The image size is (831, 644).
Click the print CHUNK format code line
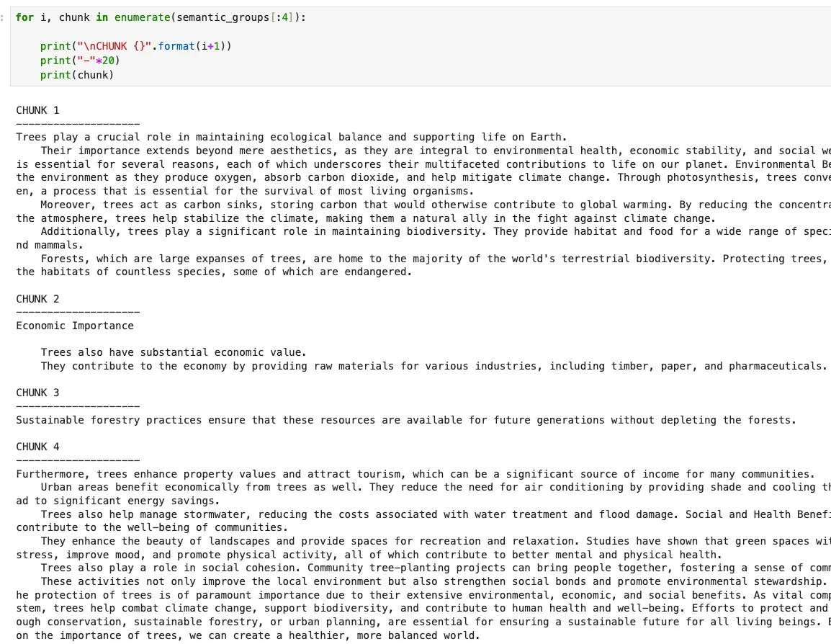tap(135, 46)
